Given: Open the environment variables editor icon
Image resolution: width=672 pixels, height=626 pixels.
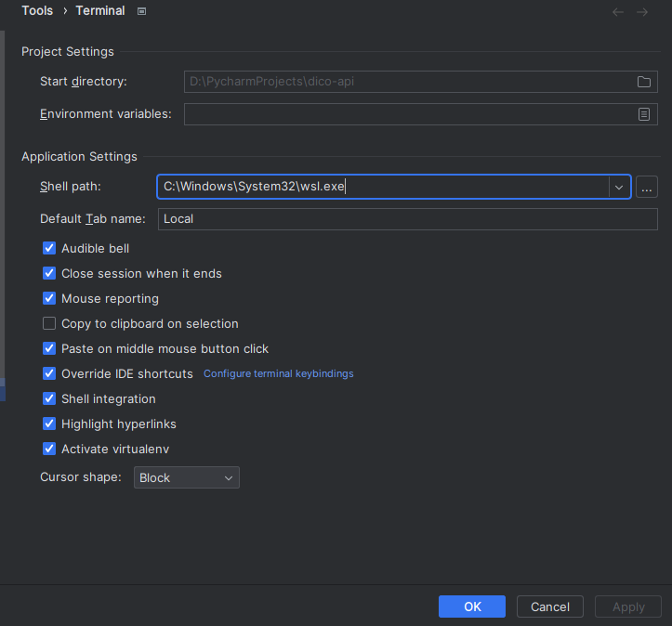Looking at the screenshot, I should tap(643, 114).
